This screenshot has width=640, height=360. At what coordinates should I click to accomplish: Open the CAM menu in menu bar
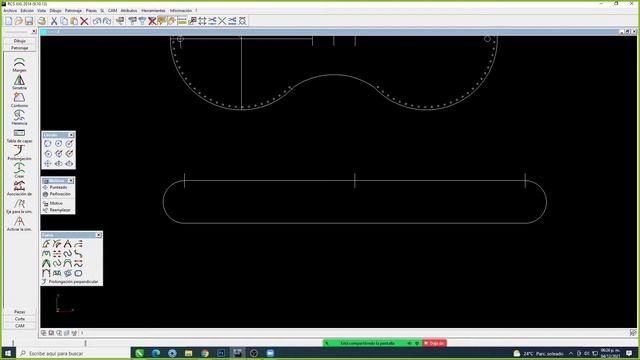pos(113,11)
